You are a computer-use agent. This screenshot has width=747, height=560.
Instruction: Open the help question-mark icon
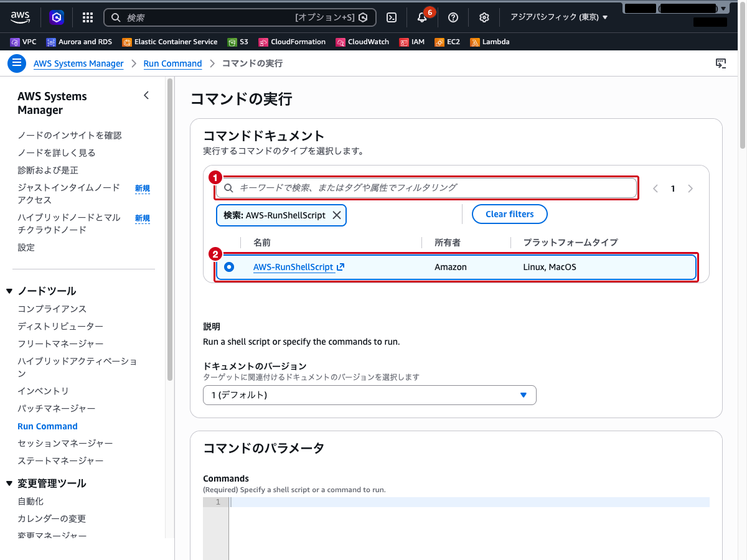click(x=453, y=17)
